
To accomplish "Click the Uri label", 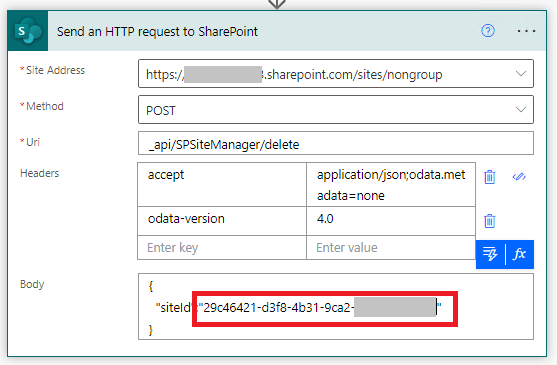I will (x=33, y=142).
